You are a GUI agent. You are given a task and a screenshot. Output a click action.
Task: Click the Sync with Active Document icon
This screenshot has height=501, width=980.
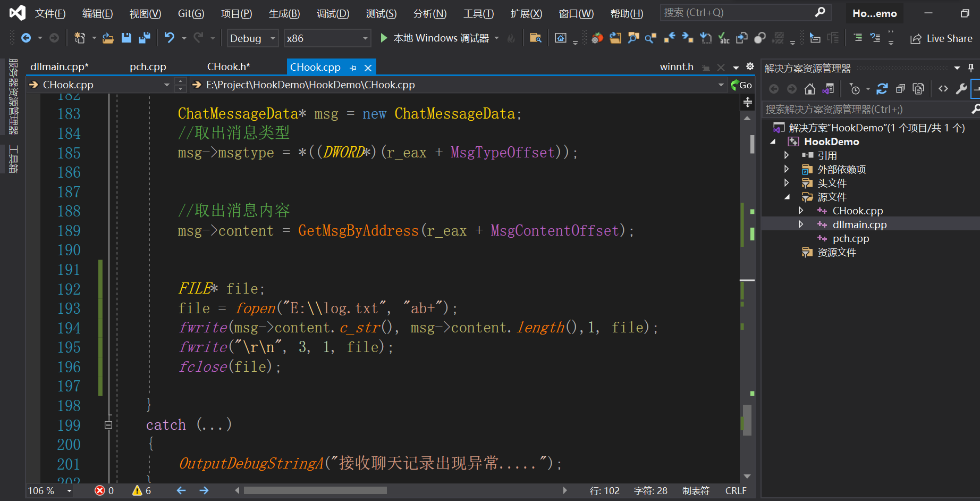pos(828,89)
